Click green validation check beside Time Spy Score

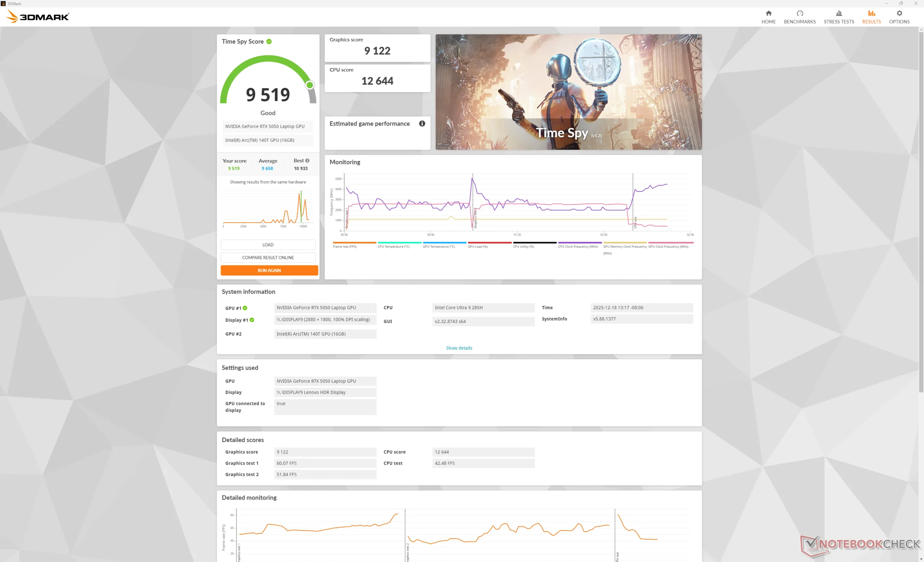click(x=269, y=42)
